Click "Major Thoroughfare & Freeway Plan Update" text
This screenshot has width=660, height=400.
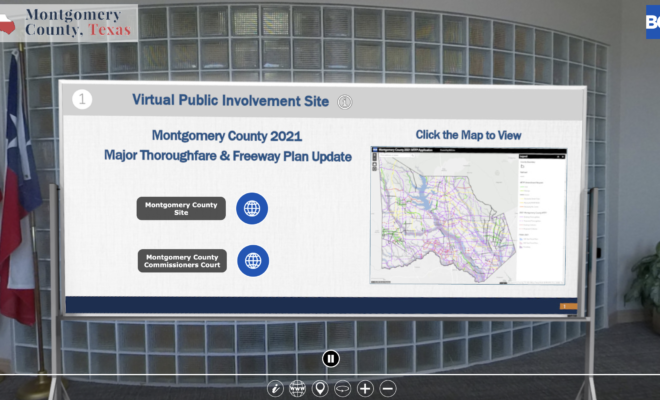[x=228, y=156]
